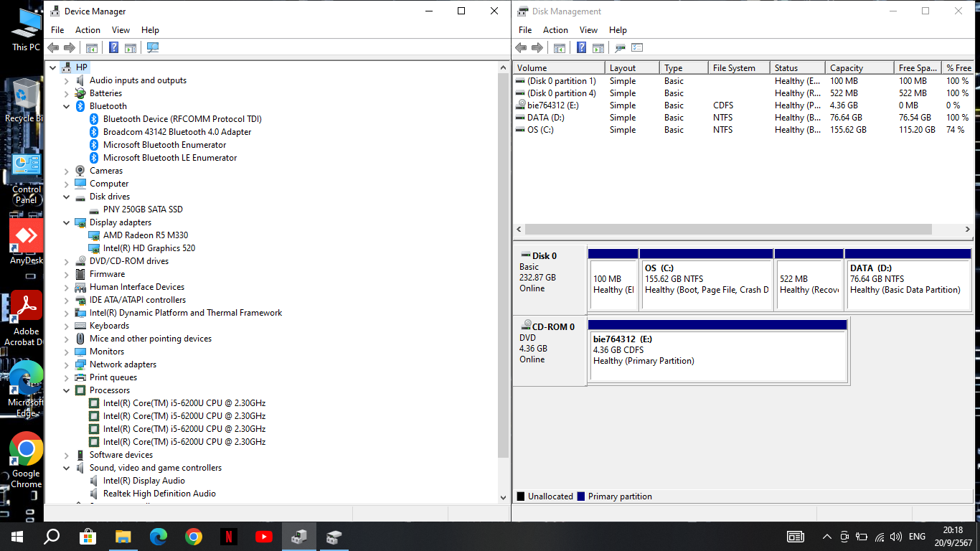Select the PNY 250GB SATA SSD device
Image resolution: width=980 pixels, height=551 pixels.
tap(142, 209)
